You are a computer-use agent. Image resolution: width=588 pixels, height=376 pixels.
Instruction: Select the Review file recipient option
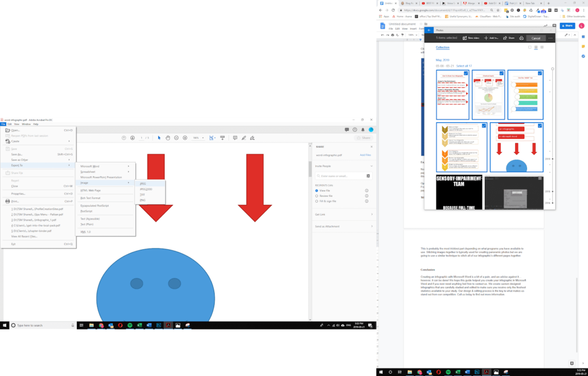(x=326, y=196)
